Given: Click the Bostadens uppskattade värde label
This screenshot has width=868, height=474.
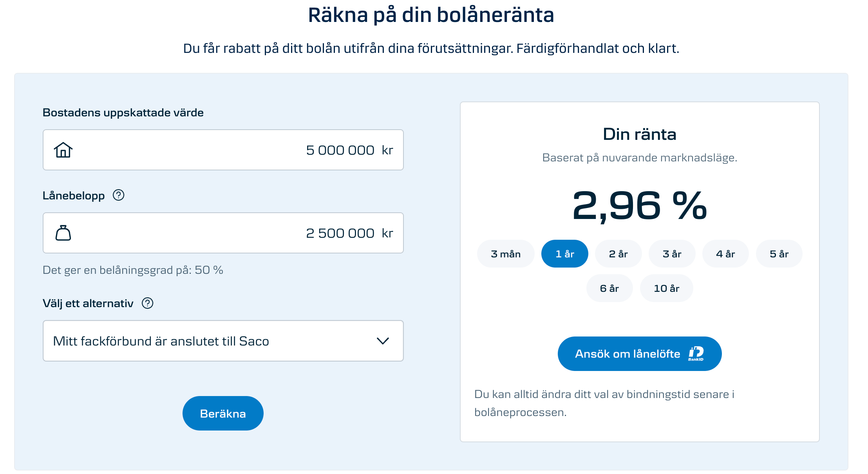Looking at the screenshot, I should coord(123,113).
